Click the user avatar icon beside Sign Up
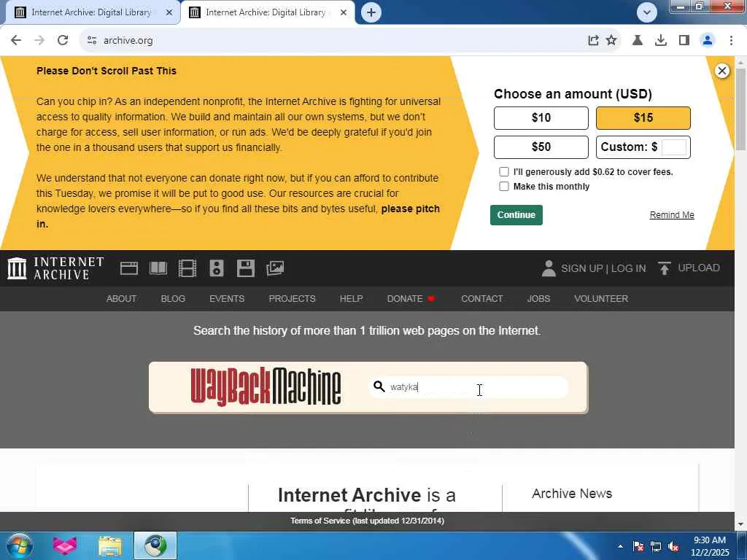747x560 pixels. pos(549,268)
